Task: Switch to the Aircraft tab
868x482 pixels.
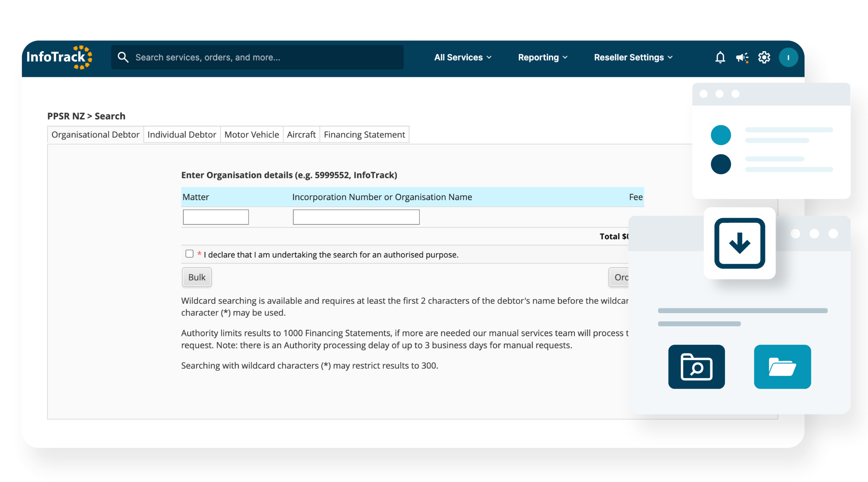Action: click(x=301, y=135)
